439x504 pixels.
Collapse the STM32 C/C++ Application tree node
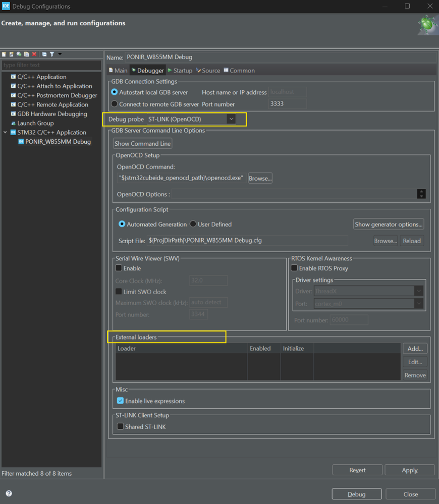point(6,133)
